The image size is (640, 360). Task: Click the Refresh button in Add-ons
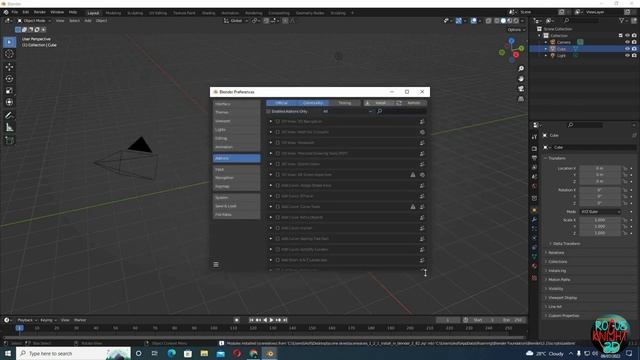[x=410, y=103]
